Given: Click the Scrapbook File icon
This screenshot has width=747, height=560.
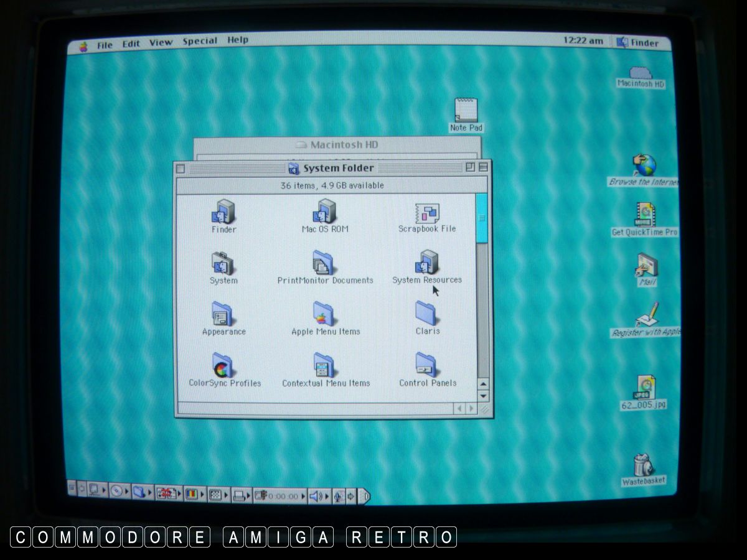Looking at the screenshot, I should (427, 213).
